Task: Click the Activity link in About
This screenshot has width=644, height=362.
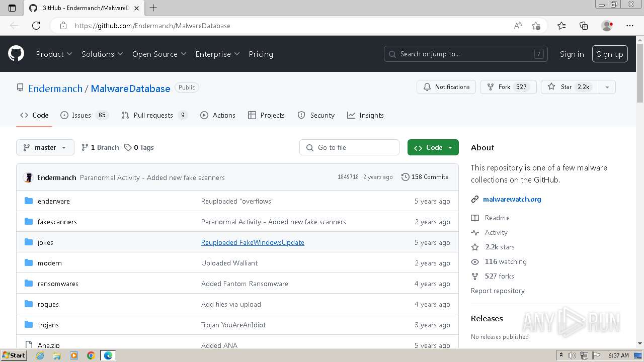Action: point(489,232)
